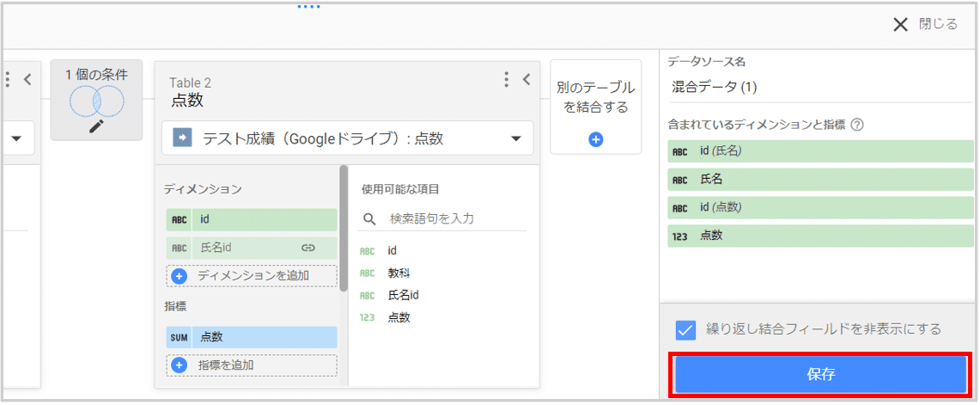Select the id dimension chip
980x405 pixels.
point(252,220)
